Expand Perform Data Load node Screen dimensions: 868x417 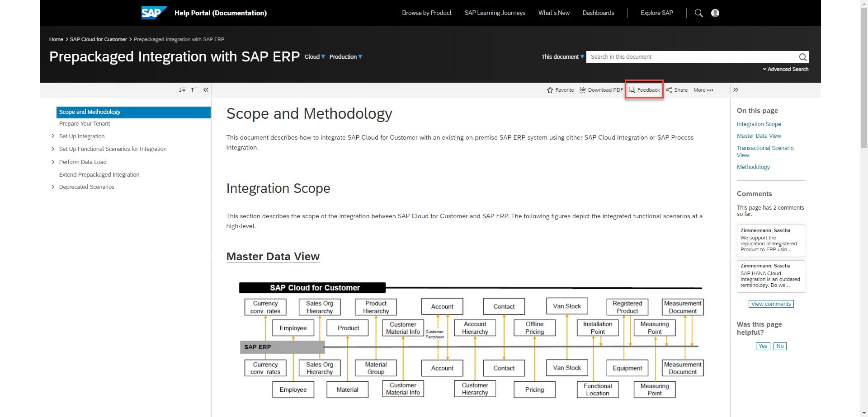pos(53,162)
